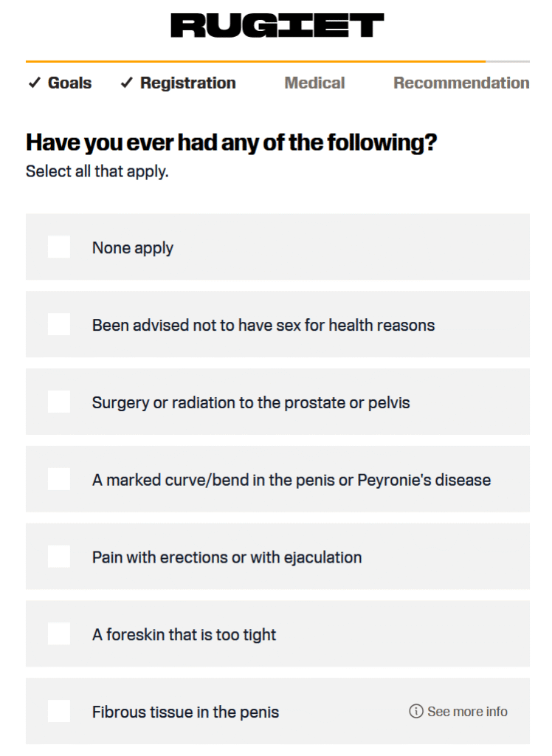Toggle Pain with erections or ejaculation checkbox
Screen dimensions: 552x756
(x=59, y=557)
